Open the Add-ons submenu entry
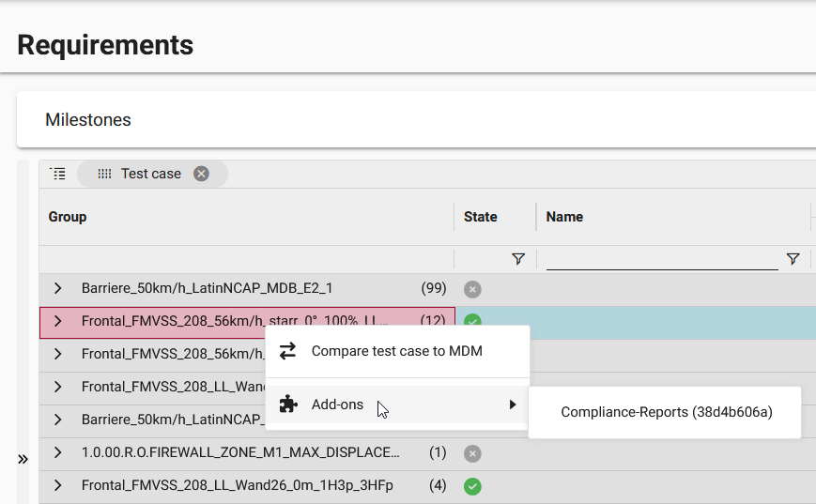Screen dimensions: 816x504 click(x=397, y=405)
